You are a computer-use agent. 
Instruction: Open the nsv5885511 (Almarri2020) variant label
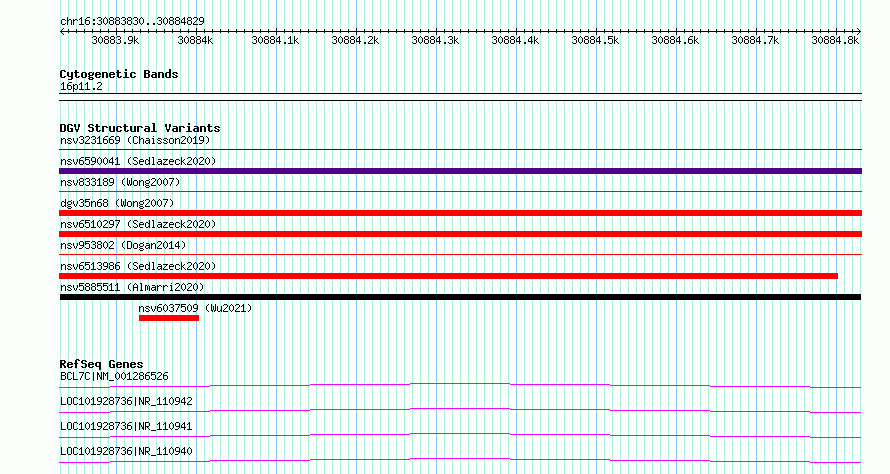pos(132,287)
